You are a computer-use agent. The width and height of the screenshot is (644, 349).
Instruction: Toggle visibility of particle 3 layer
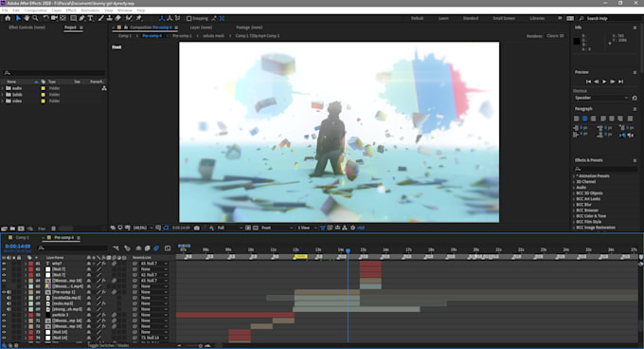4,315
